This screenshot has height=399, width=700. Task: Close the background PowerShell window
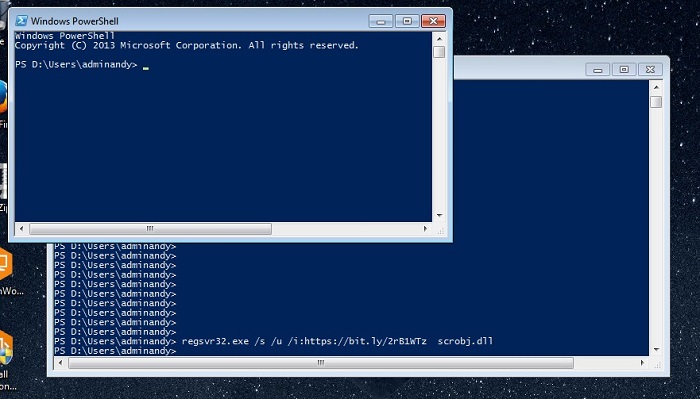650,70
